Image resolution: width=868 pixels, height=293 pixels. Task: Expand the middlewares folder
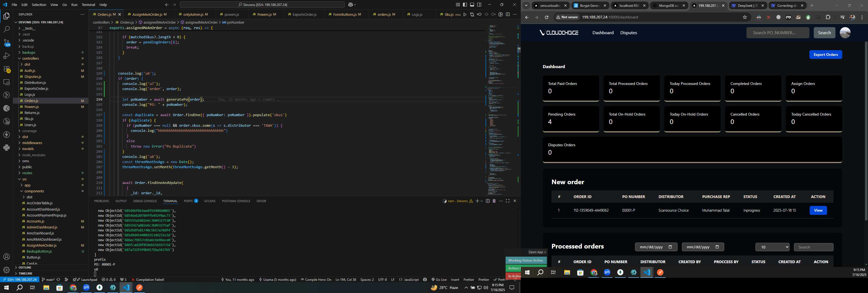tap(32, 143)
